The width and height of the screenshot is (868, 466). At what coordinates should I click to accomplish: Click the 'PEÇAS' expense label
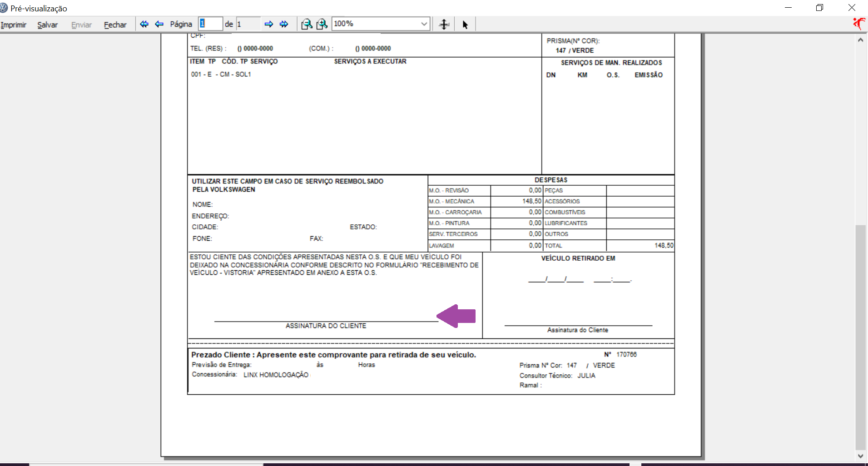554,190
